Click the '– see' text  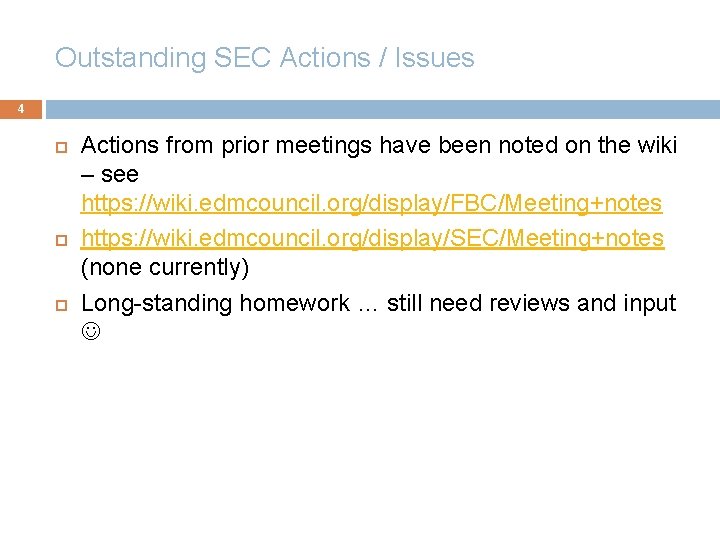pyautogui.click(x=110, y=174)
